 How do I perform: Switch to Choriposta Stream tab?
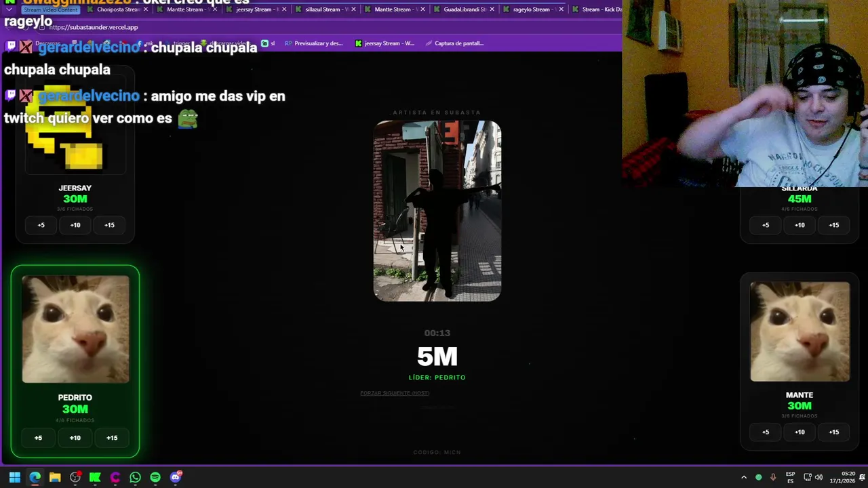[x=119, y=9]
